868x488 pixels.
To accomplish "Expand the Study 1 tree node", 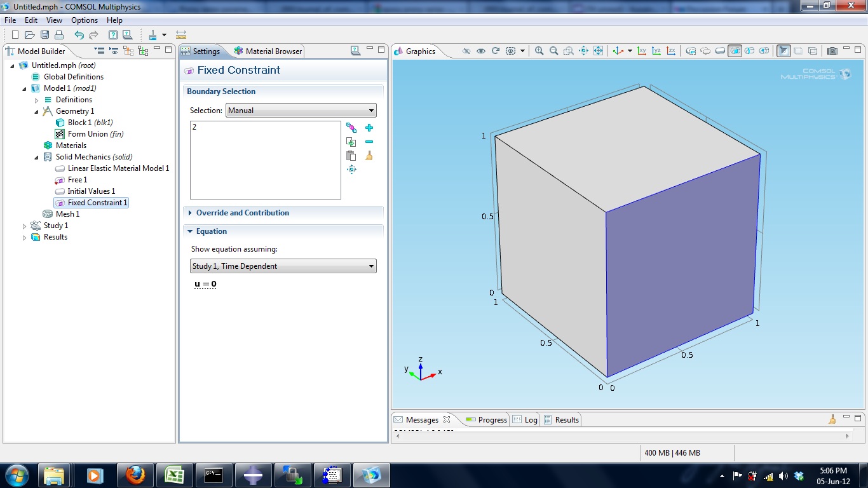I will (x=25, y=226).
